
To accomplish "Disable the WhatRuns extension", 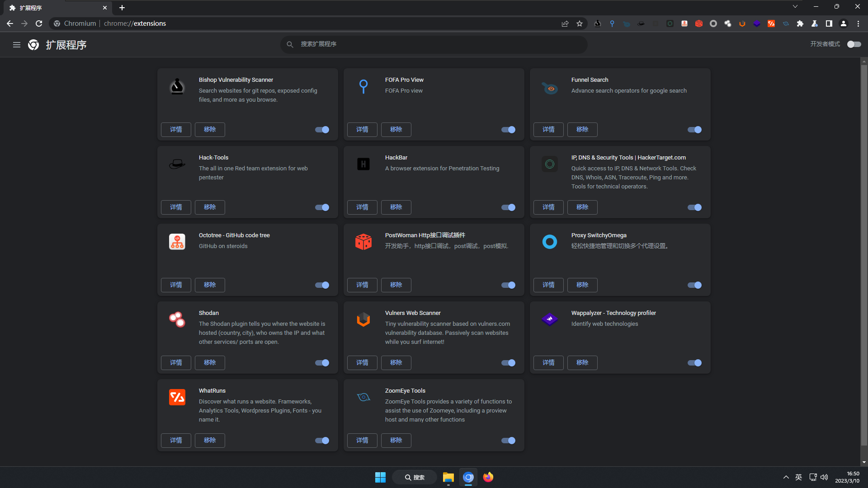I will coord(322,441).
